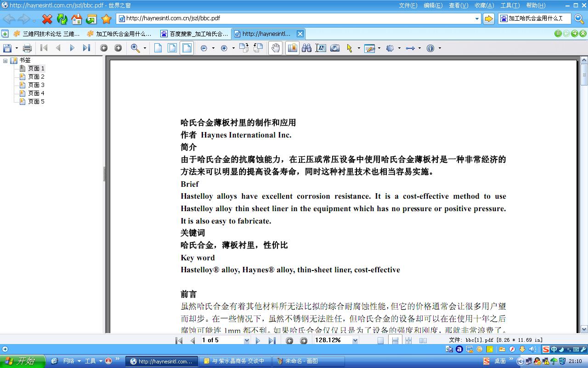
Task: Open pointer tool dropdown arrow
Action: (359, 48)
